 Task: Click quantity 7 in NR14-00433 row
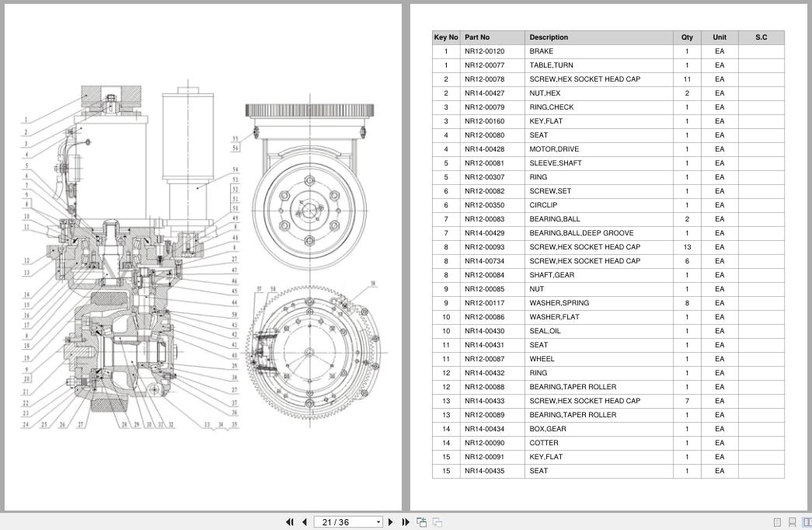tap(687, 401)
